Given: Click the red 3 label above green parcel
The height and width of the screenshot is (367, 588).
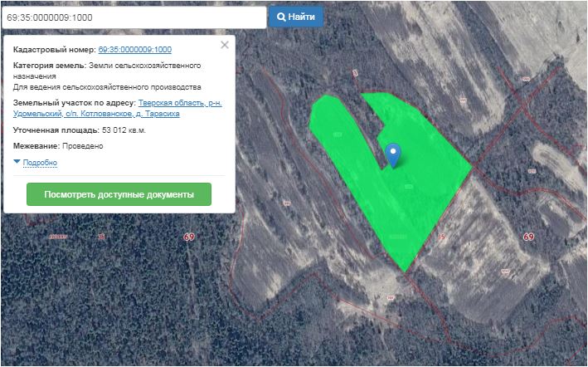Looking at the screenshot, I should tap(354, 74).
